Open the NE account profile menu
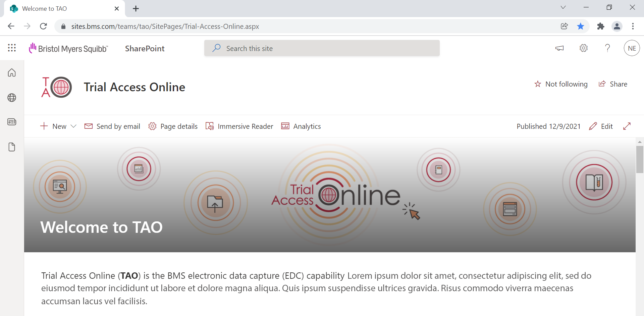Screen dimensions: 644x316 [x=632, y=48]
